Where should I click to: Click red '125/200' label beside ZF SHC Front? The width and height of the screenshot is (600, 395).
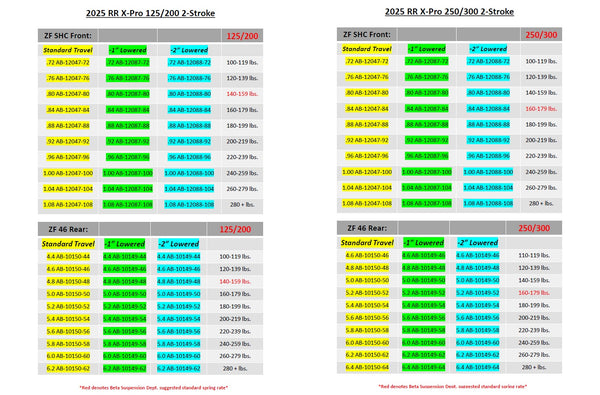click(x=242, y=36)
